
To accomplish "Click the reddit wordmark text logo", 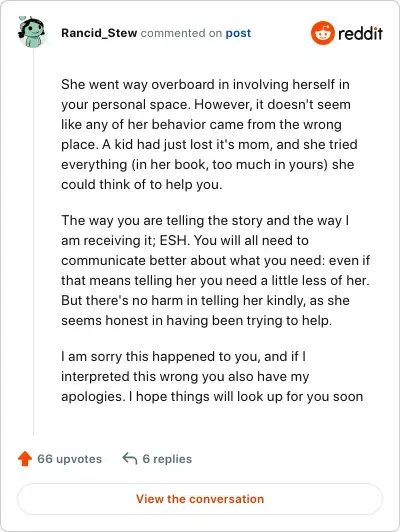I will click(x=360, y=33).
